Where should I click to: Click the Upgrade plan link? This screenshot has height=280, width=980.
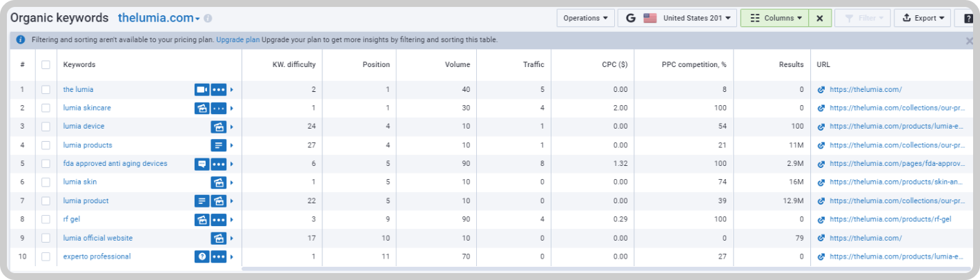point(238,40)
